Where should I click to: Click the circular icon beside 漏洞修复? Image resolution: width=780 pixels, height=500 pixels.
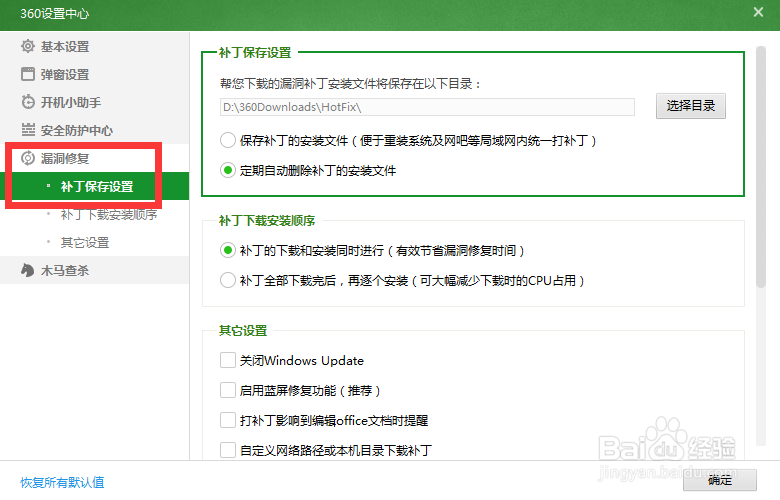(x=28, y=158)
